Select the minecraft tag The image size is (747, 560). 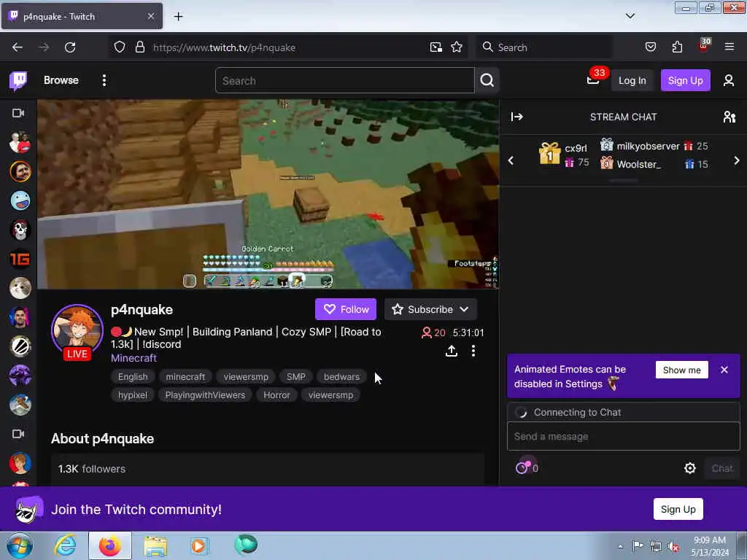point(185,377)
